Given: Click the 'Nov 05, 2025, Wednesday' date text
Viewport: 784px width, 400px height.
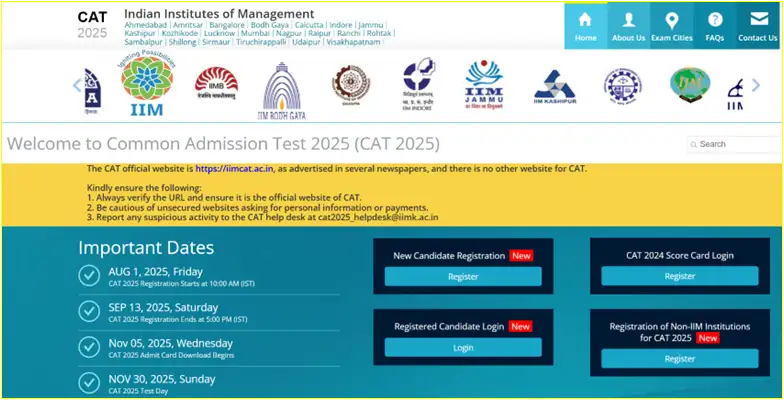Looking at the screenshot, I should pos(170,344).
